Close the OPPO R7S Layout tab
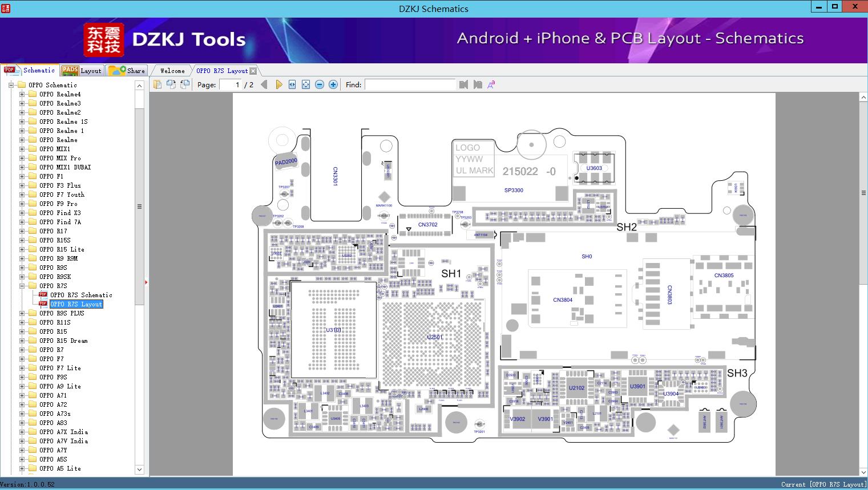This screenshot has height=490, width=868. (x=253, y=71)
